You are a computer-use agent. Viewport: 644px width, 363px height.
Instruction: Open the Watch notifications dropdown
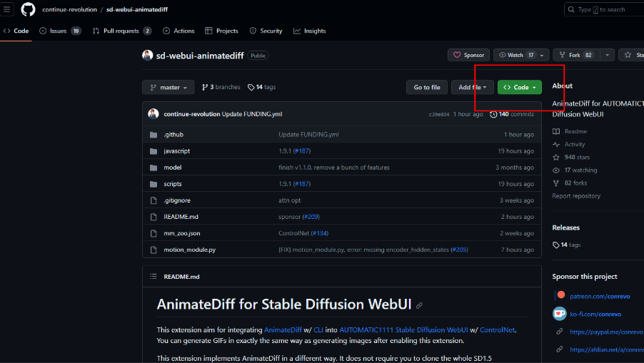point(541,55)
